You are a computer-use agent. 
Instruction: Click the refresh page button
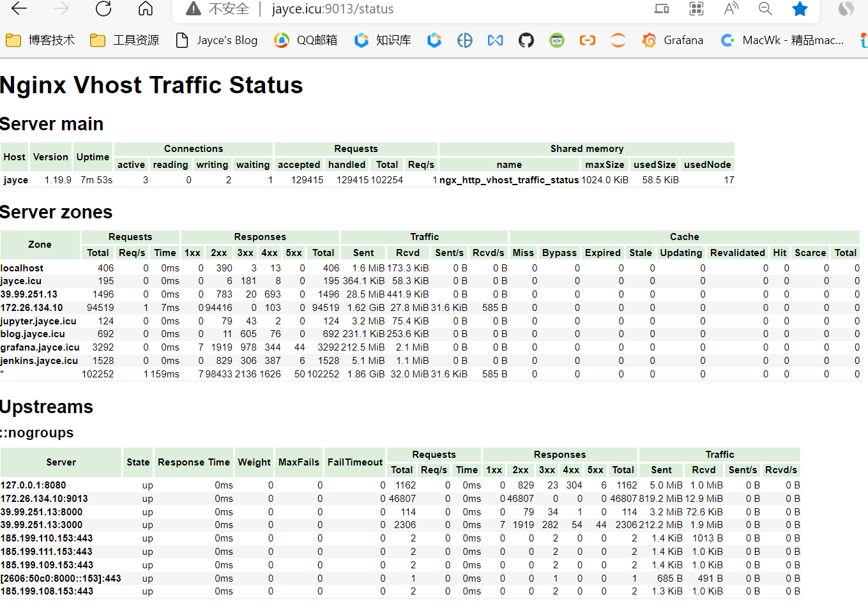103,9
